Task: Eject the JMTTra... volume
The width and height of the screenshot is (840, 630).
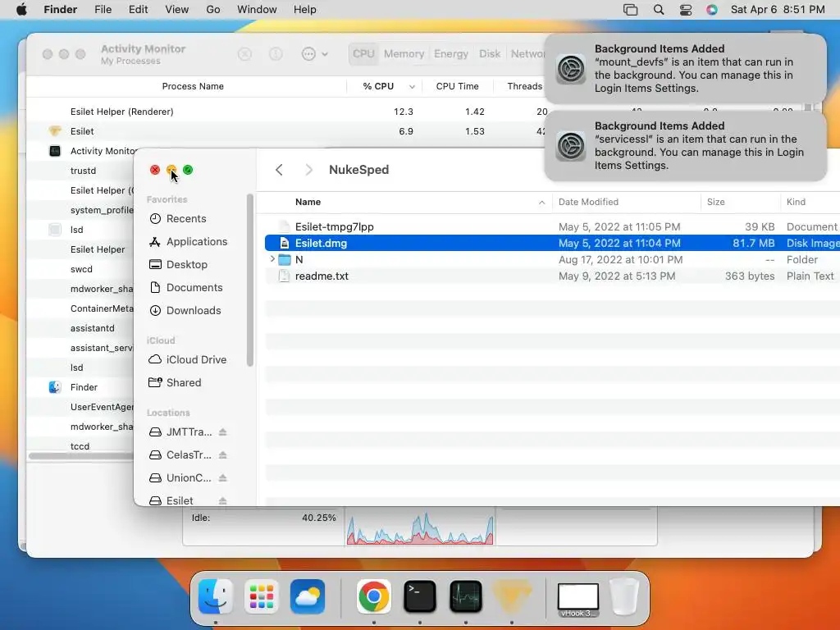Action: tap(223, 431)
